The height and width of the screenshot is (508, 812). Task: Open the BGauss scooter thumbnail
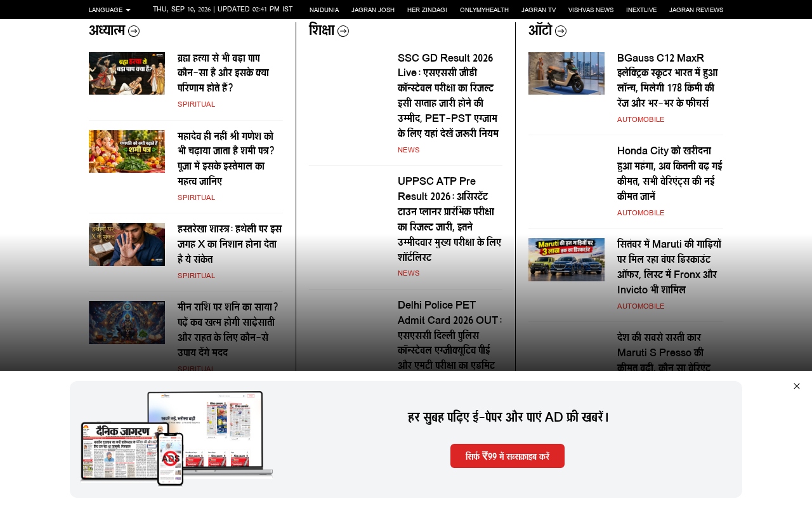(x=566, y=74)
